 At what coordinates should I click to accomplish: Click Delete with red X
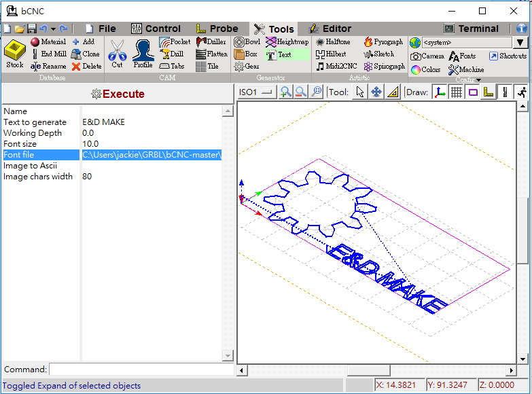[x=86, y=66]
